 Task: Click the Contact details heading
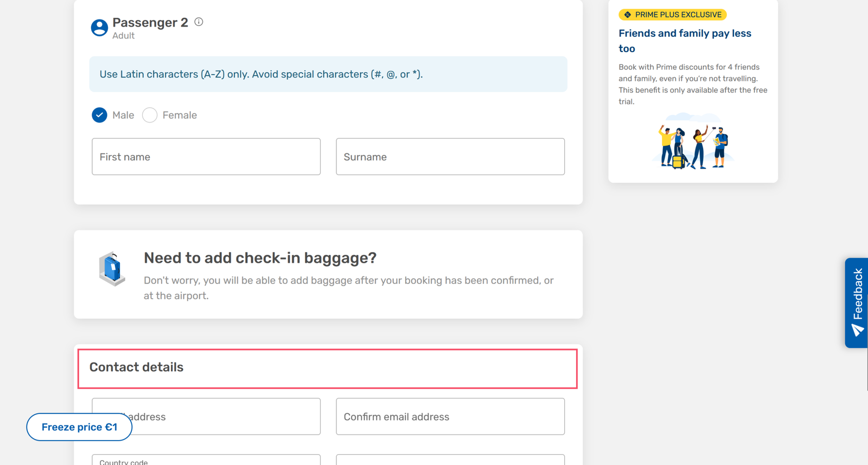point(137,367)
